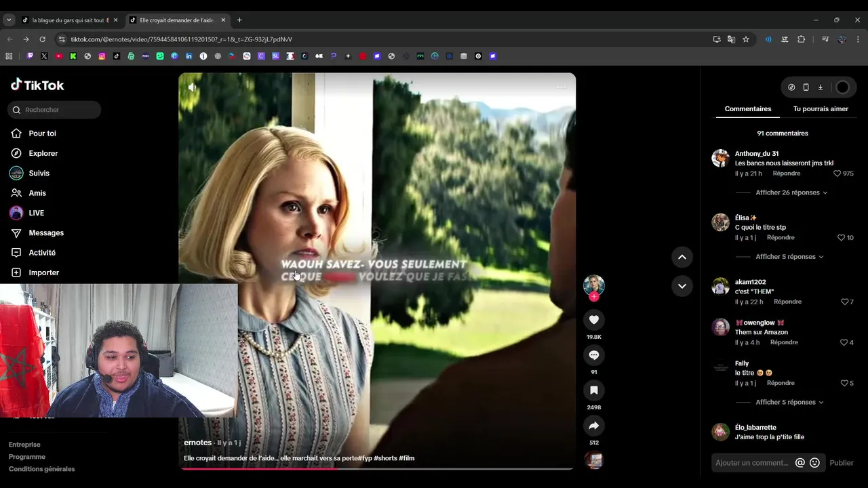Go to the next video with the down arrow
This screenshot has width=868, height=488.
[x=682, y=286]
